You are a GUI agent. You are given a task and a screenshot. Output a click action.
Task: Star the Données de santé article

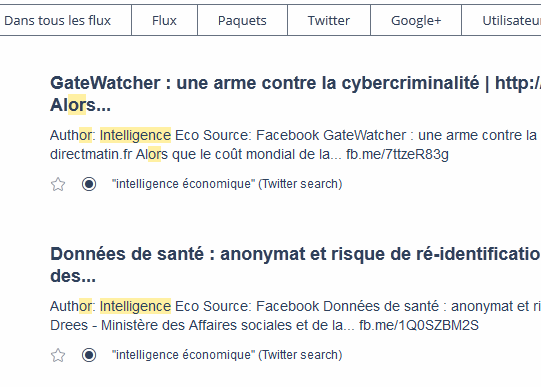pyautogui.click(x=58, y=355)
